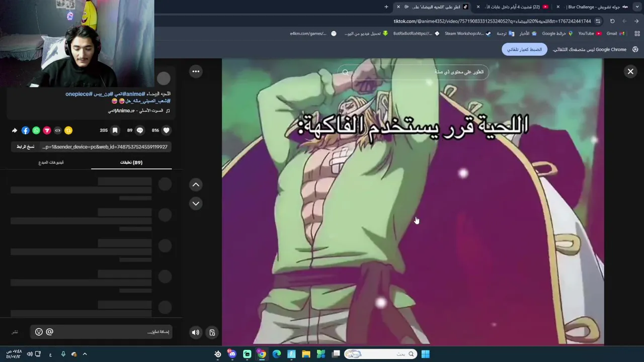644x362 pixels.
Task: Open the uploader's profile avatar
Action: [164, 78]
